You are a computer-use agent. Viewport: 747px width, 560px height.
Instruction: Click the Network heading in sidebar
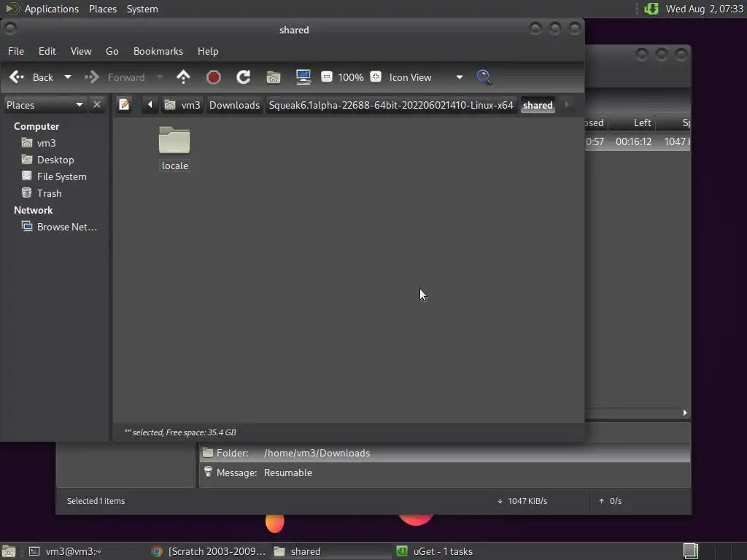click(x=33, y=210)
